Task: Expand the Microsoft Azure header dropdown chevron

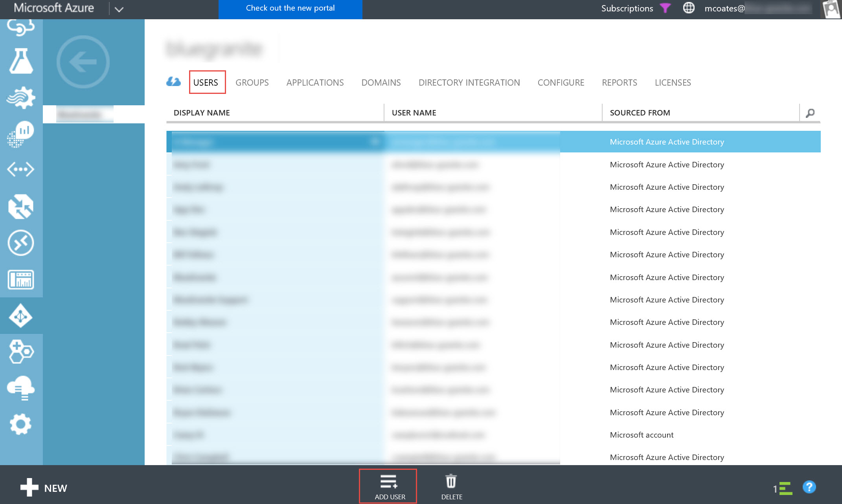Action: (119, 9)
